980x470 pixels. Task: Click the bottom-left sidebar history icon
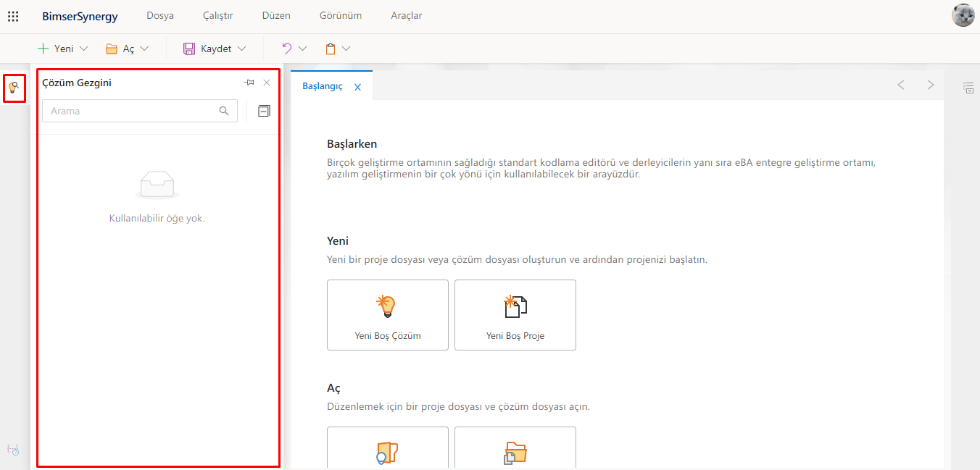point(13,450)
